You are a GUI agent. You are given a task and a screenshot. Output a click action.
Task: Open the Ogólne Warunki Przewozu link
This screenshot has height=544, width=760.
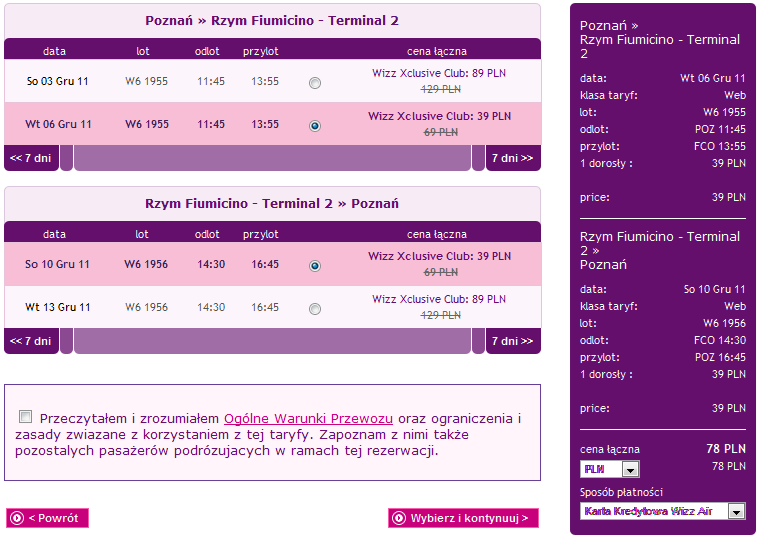(308, 418)
